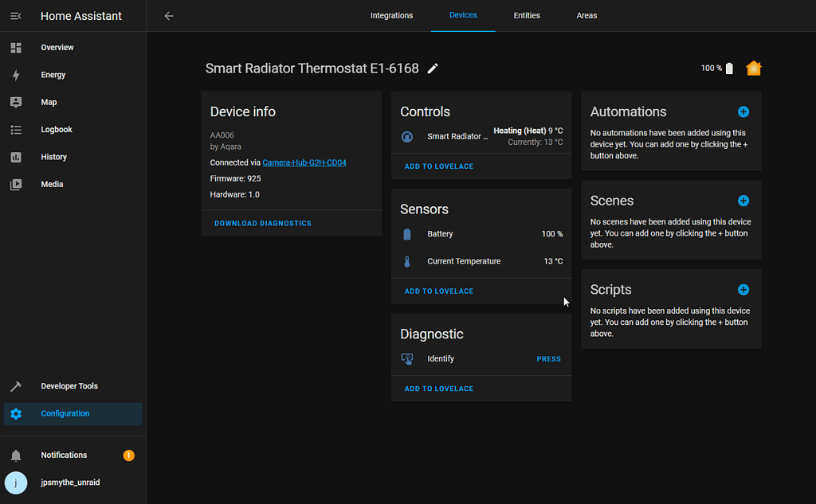Add a script with the plus icon
816x504 pixels.
click(743, 290)
